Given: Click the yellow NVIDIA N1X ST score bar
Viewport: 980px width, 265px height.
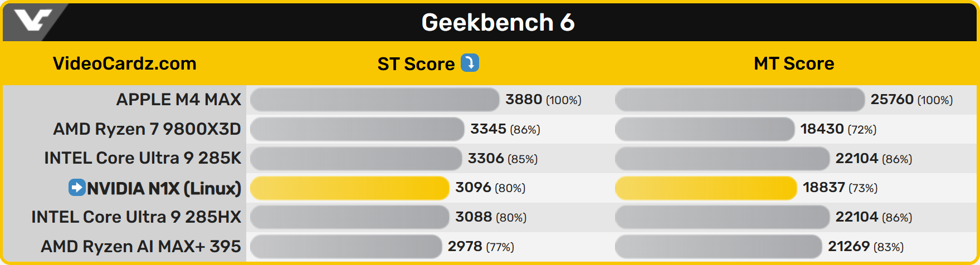Looking at the screenshot, I should click(x=349, y=188).
